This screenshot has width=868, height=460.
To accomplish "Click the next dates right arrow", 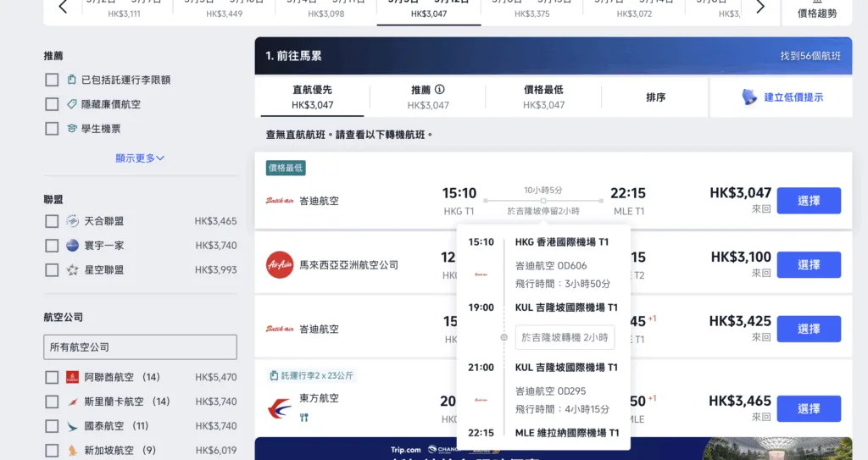I will click(759, 8).
